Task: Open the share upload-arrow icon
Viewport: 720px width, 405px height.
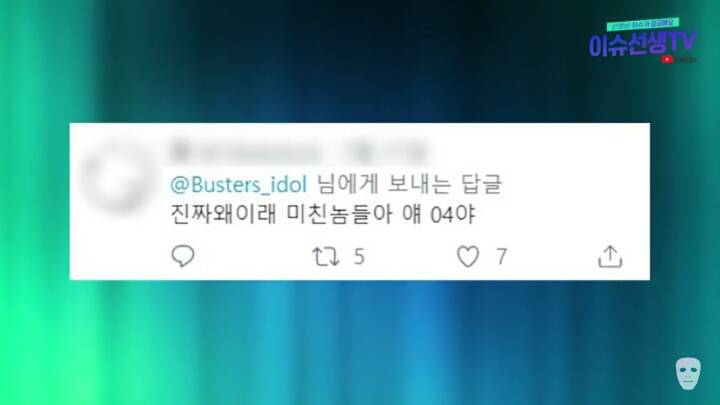Action: (610, 256)
